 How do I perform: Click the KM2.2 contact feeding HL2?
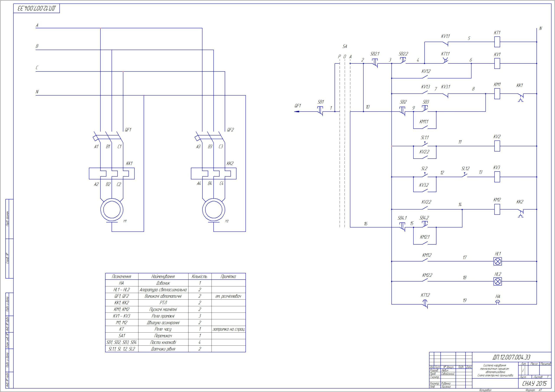coord(425,280)
